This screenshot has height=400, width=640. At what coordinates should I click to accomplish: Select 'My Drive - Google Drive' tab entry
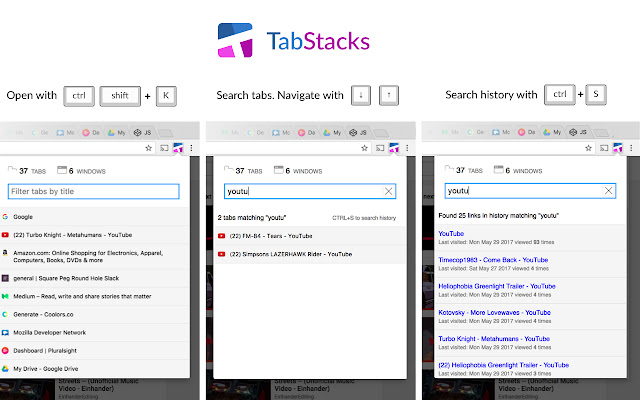click(95, 369)
